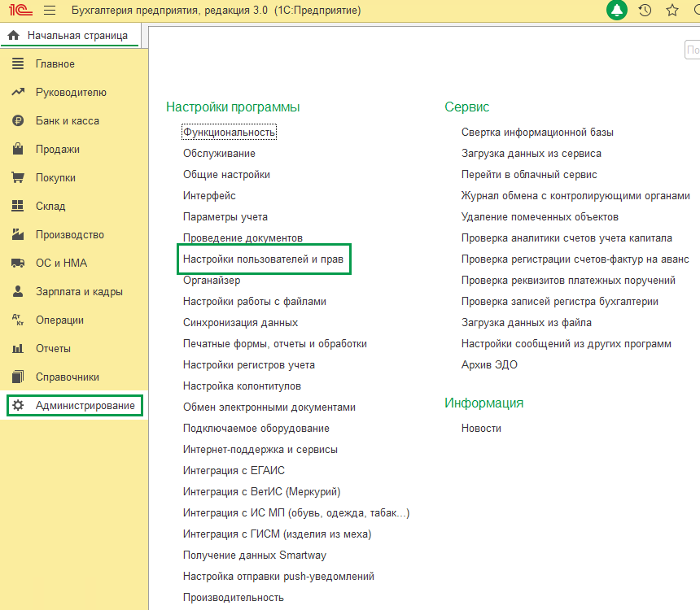The image size is (700, 610).
Task: Open the history clock icon
Action: click(x=645, y=10)
